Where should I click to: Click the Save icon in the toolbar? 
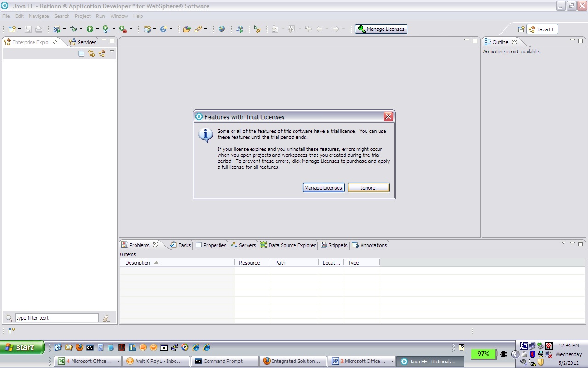tap(28, 29)
